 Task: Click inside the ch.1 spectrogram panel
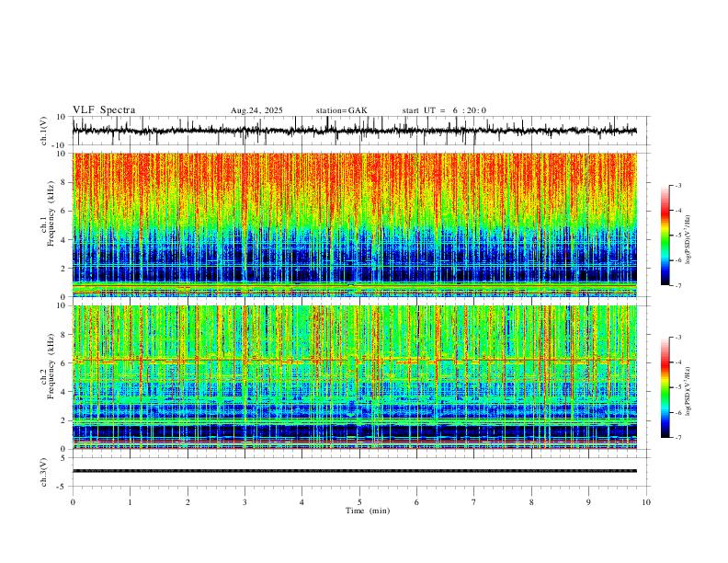click(355, 224)
